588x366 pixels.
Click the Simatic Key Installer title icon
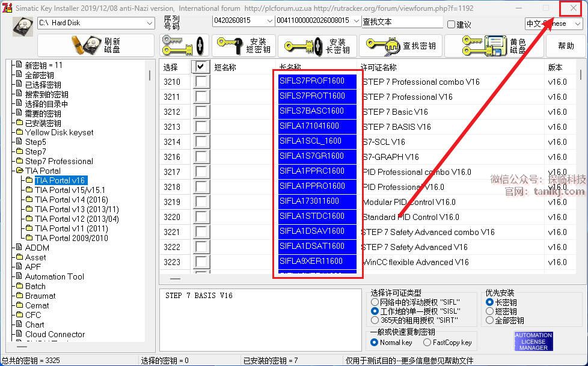click(7, 7)
